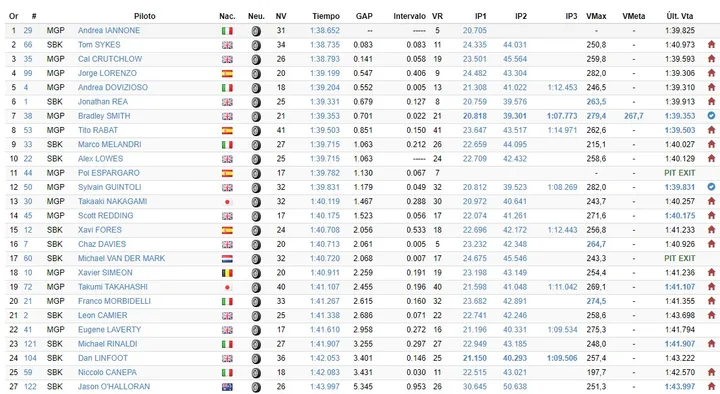Click home icon in Scott REDDING row
Screen dimensions: 720x394
point(711,215)
